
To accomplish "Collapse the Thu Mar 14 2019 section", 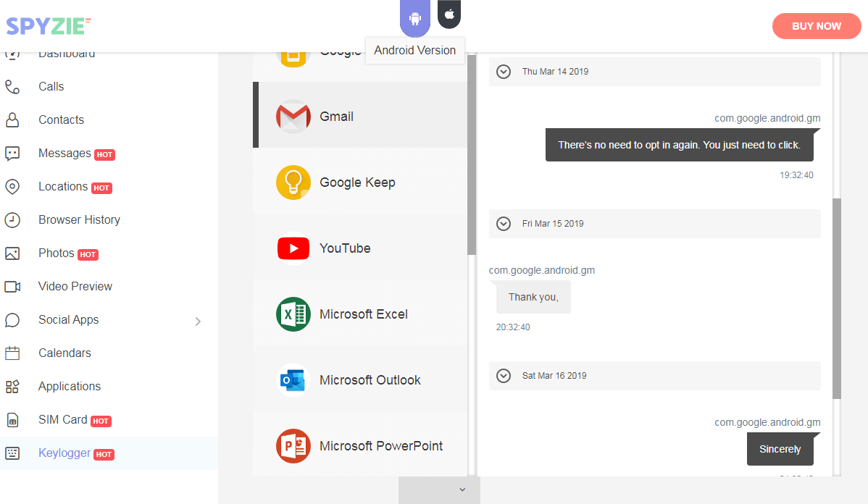I will coord(504,72).
